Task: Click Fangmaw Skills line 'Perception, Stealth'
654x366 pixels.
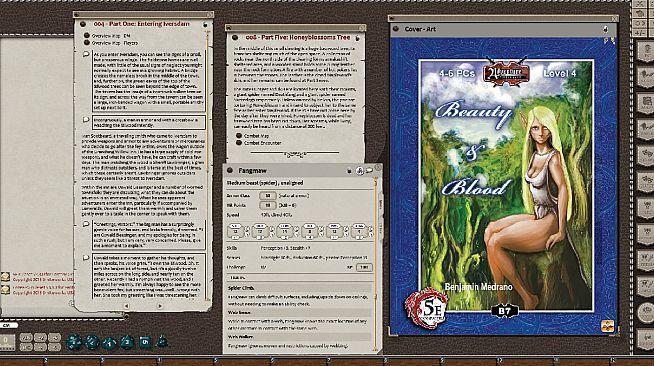Action: [x=285, y=248]
